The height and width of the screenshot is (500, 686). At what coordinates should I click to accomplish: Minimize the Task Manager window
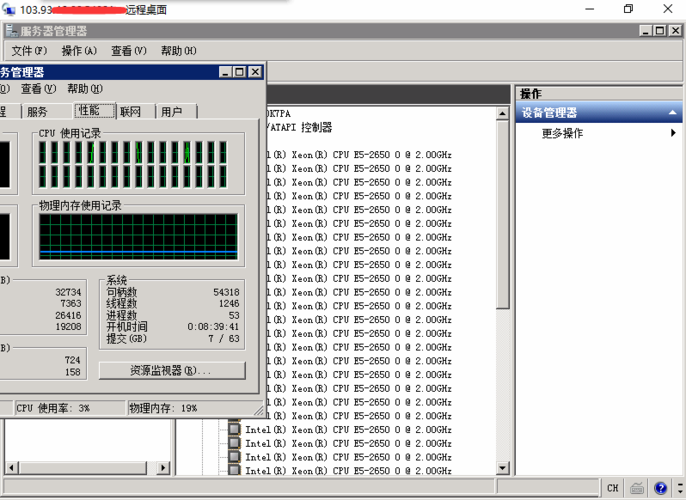[x=225, y=72]
